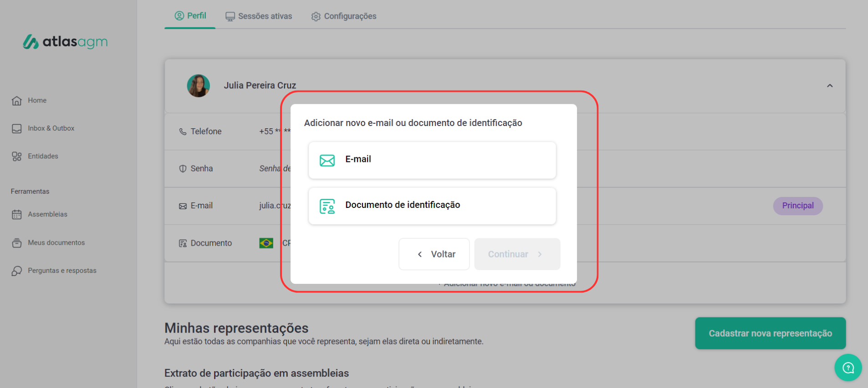Click the Brazil flag in Documento row
Screen dimensions: 868x388
pos(266,243)
